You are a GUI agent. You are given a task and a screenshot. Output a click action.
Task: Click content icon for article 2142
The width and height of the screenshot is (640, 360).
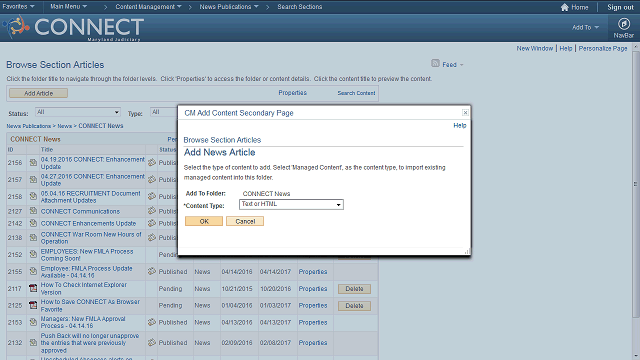33,223
